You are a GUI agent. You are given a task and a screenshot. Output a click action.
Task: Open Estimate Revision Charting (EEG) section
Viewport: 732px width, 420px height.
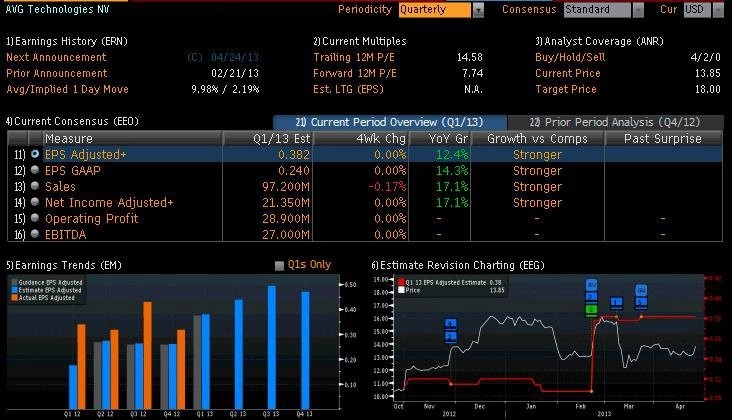click(x=458, y=265)
